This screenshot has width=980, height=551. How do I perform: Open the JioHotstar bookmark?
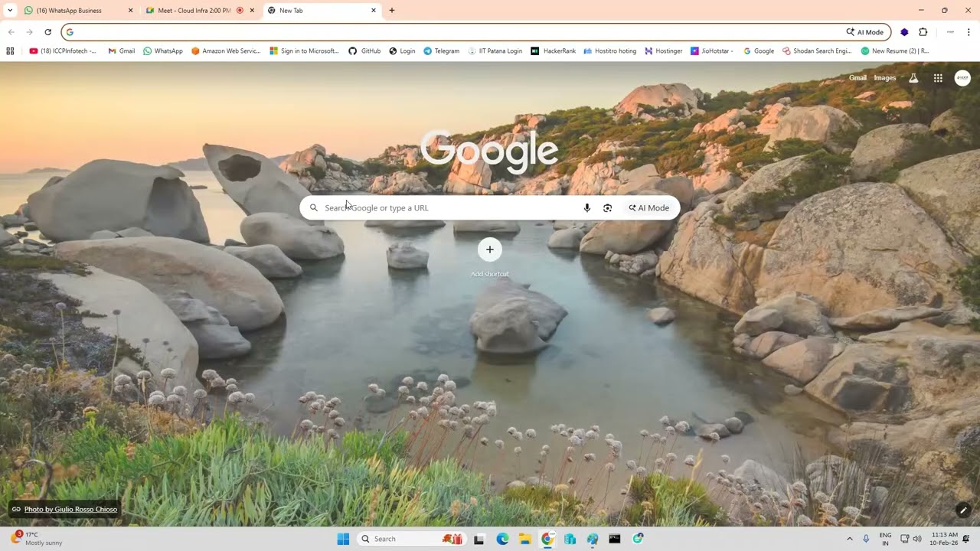(712, 51)
